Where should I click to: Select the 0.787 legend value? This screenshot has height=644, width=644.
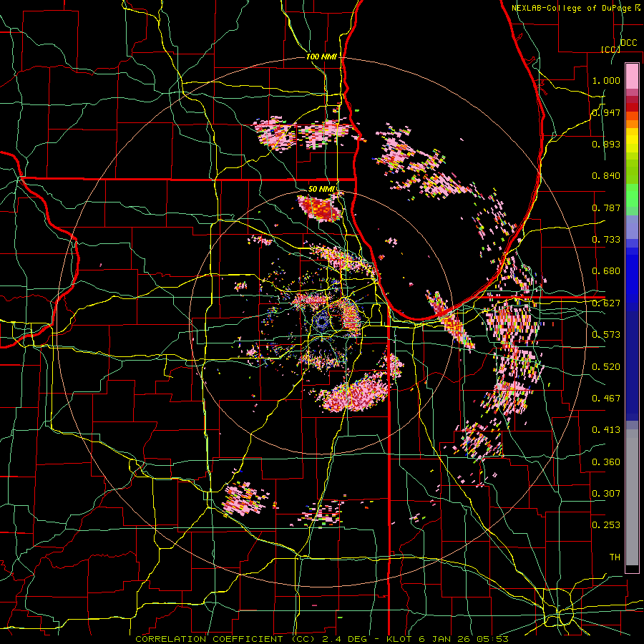(x=606, y=208)
